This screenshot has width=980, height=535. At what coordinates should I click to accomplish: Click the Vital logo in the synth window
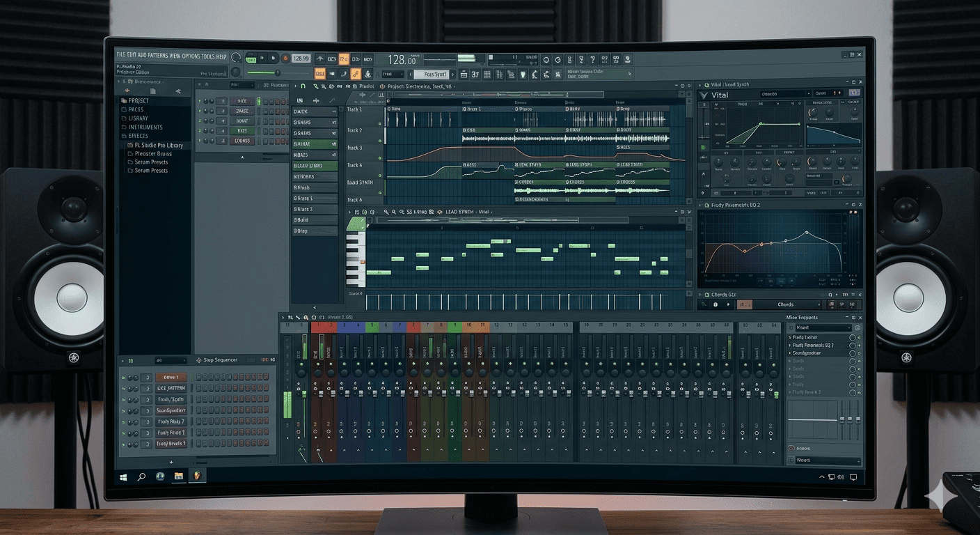[x=704, y=95]
